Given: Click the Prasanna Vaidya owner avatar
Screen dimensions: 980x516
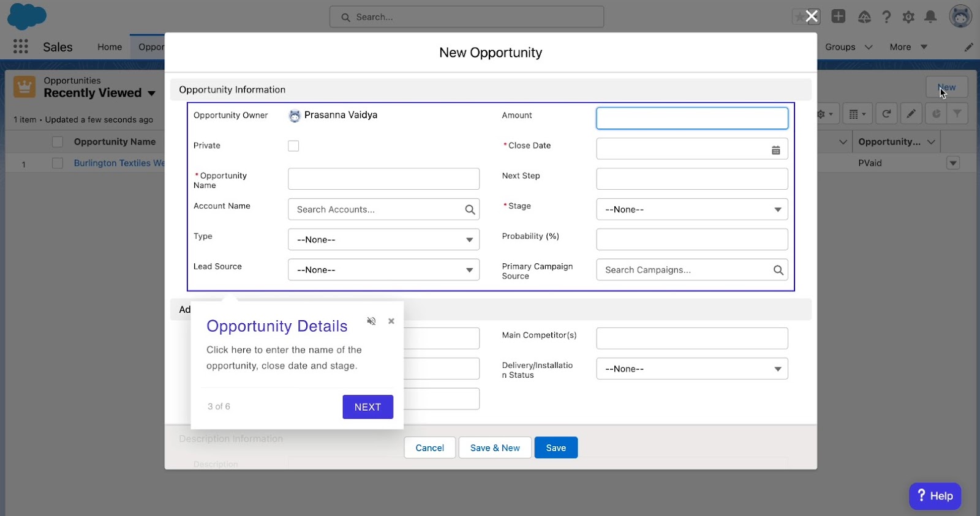Looking at the screenshot, I should click(295, 116).
